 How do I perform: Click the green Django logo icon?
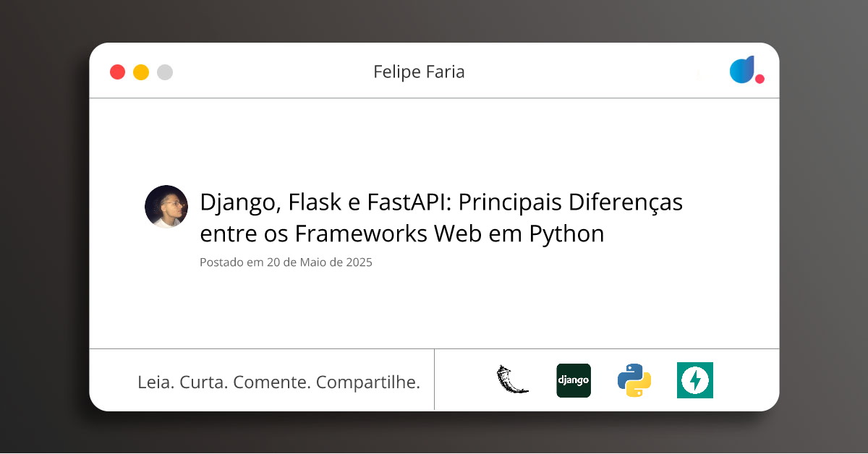point(574,380)
